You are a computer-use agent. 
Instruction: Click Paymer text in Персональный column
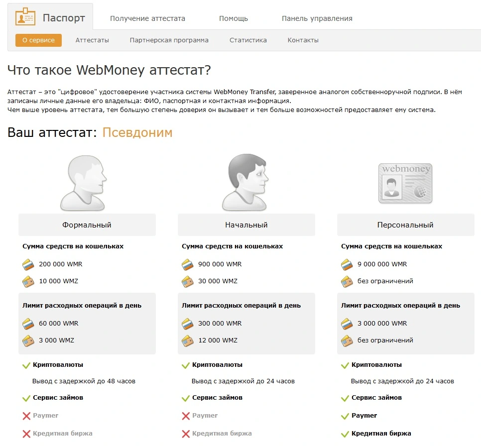tap(364, 416)
